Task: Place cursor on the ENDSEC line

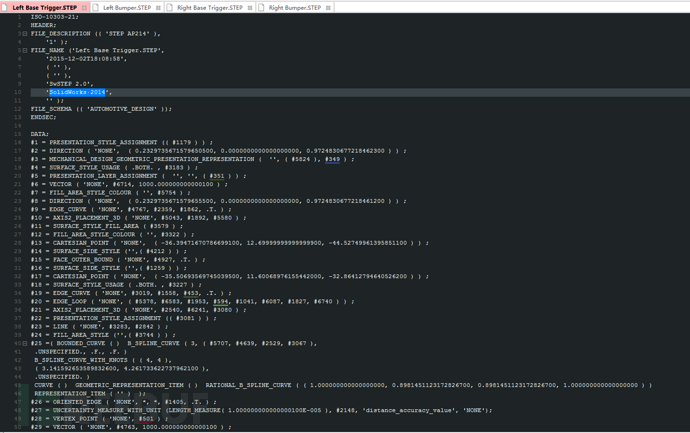Action: point(44,117)
